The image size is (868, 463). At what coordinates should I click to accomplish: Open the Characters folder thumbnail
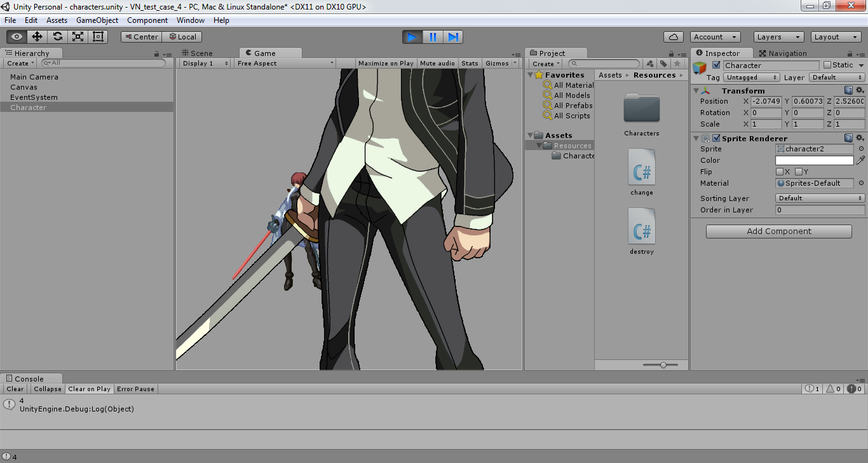coord(642,108)
